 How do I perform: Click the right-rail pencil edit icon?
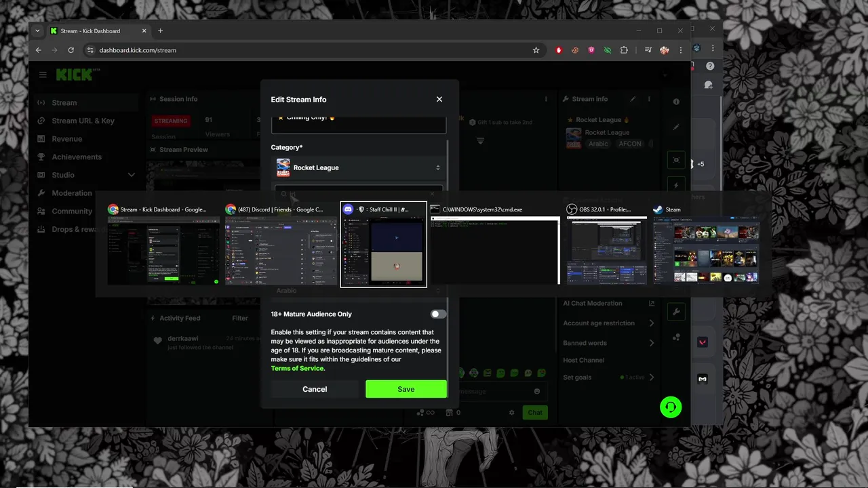676,127
